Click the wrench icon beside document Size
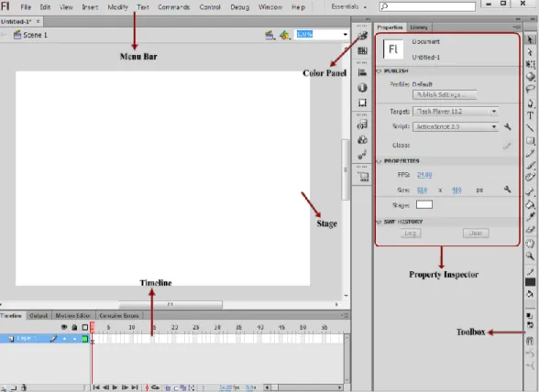 (508, 190)
